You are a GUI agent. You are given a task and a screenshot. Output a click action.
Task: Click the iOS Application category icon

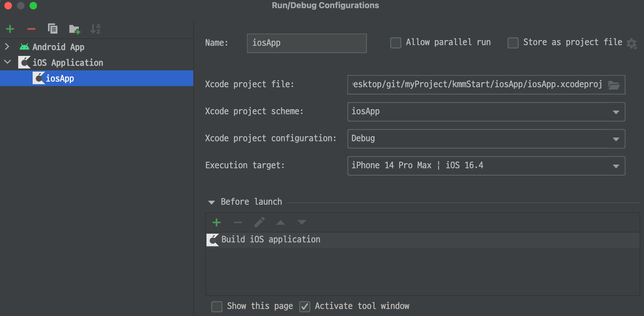click(24, 63)
